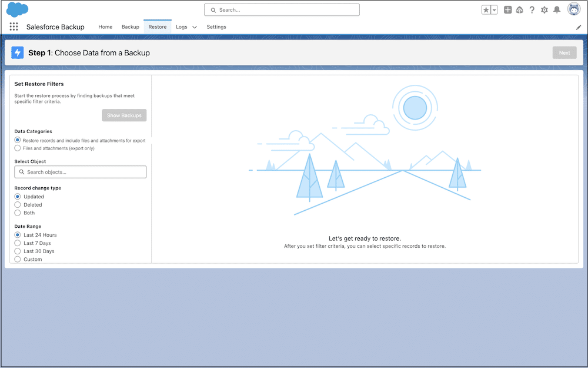Choose the Updated record change type

(17, 197)
